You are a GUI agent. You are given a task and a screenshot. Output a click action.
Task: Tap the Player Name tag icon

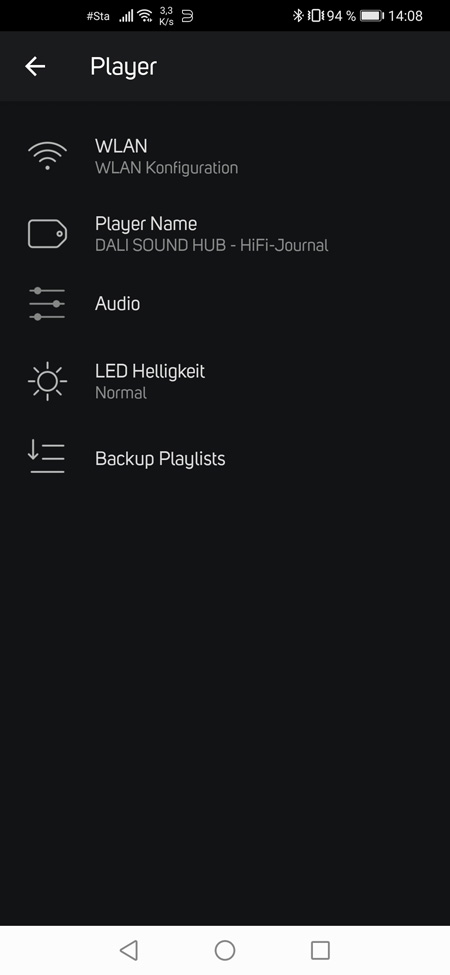point(47,234)
